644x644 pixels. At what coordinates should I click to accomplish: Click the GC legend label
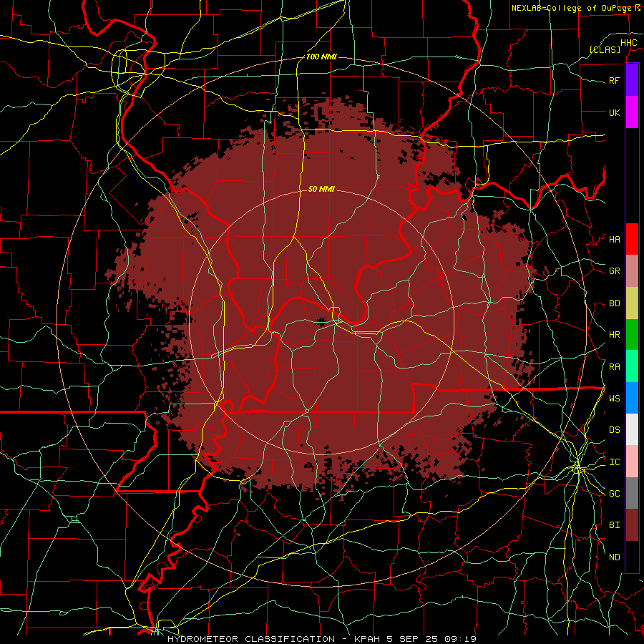[x=614, y=493]
